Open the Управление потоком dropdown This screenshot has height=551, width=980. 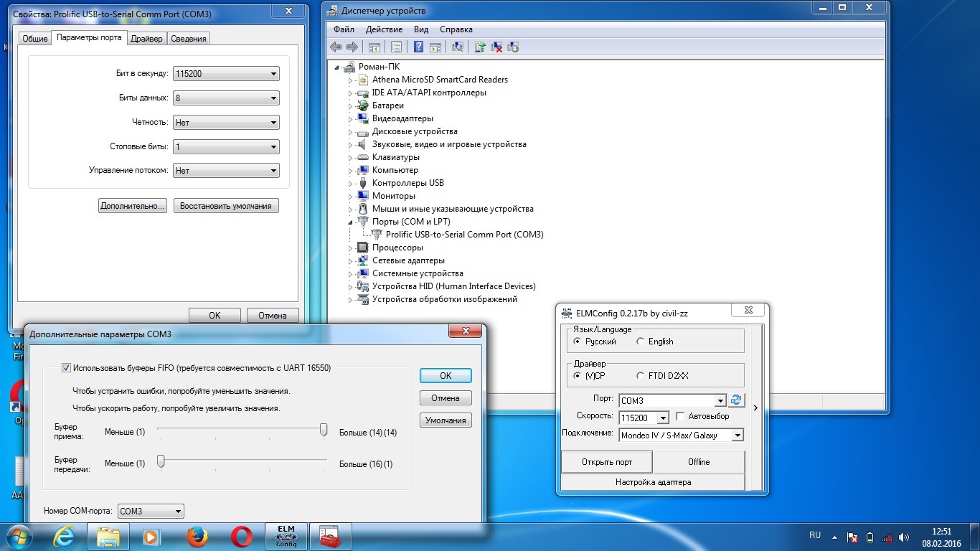(x=227, y=171)
